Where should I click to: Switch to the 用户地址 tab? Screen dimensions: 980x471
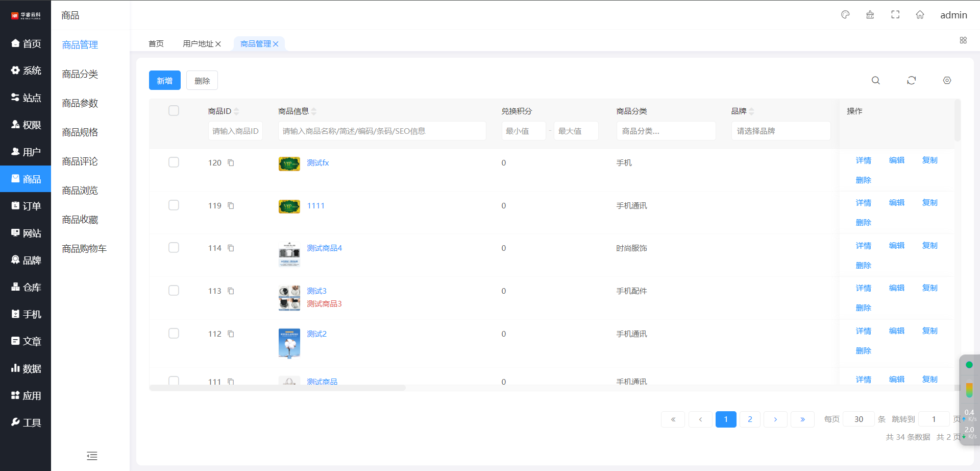pos(198,44)
